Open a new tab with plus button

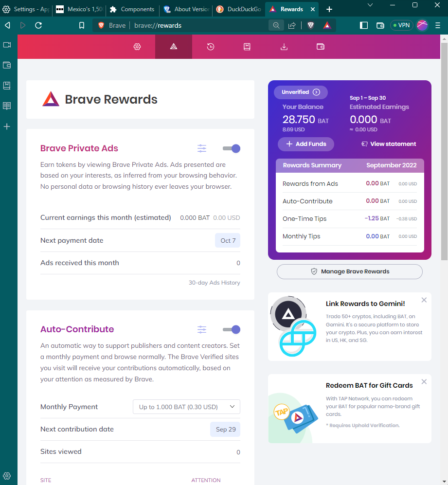329,9
